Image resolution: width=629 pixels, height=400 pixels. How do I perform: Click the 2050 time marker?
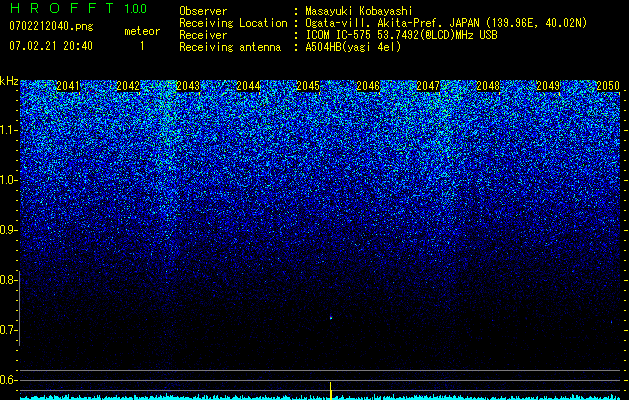click(x=608, y=86)
